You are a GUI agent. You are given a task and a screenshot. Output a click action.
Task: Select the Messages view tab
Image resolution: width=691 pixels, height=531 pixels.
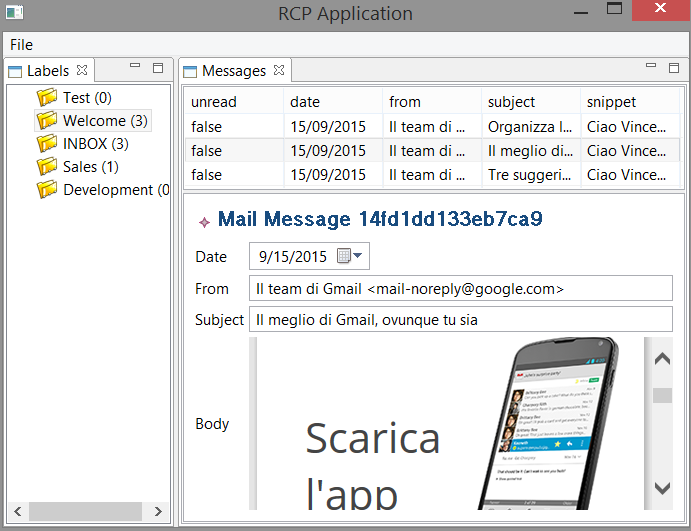tap(234, 71)
